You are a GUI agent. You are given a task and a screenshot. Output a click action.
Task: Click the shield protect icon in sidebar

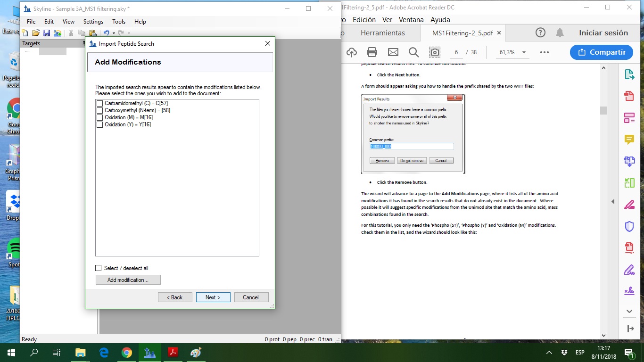(629, 227)
